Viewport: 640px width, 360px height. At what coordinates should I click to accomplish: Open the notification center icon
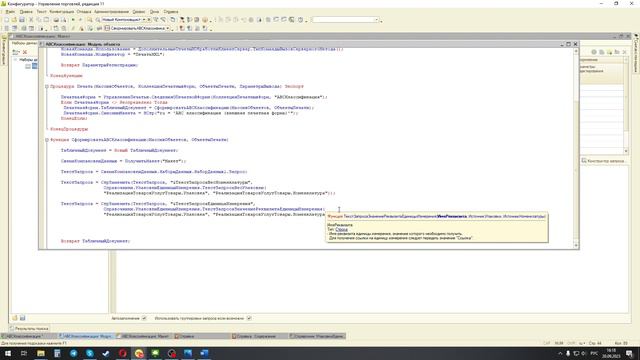click(629, 353)
